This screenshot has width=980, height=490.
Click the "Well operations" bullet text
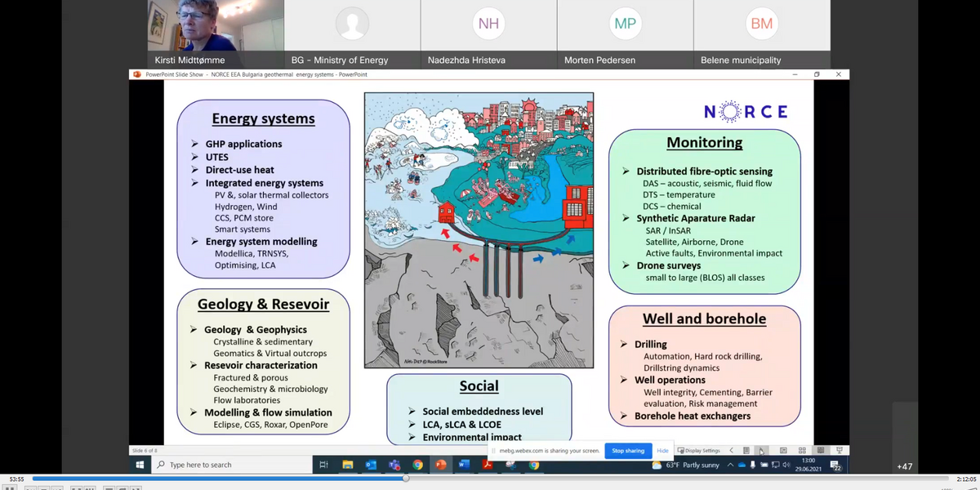click(x=670, y=380)
